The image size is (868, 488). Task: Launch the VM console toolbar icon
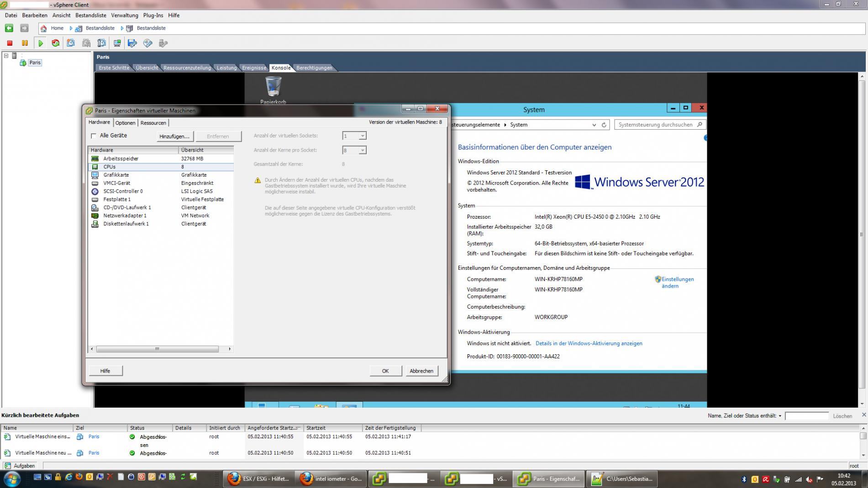click(117, 43)
